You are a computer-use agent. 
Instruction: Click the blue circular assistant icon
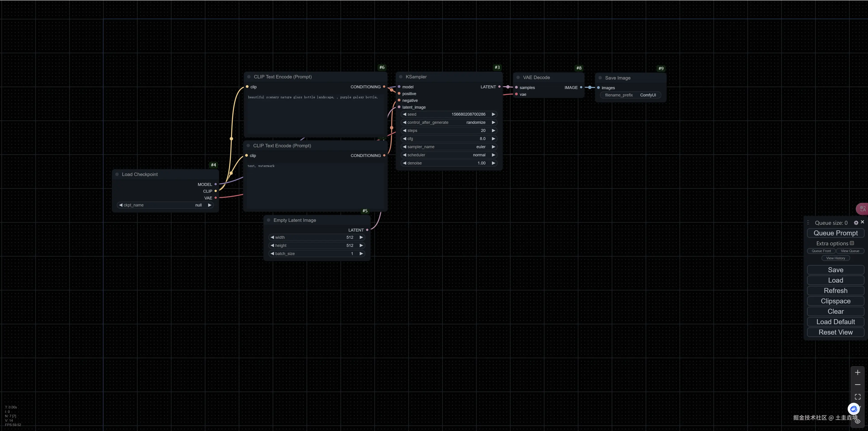click(854, 409)
